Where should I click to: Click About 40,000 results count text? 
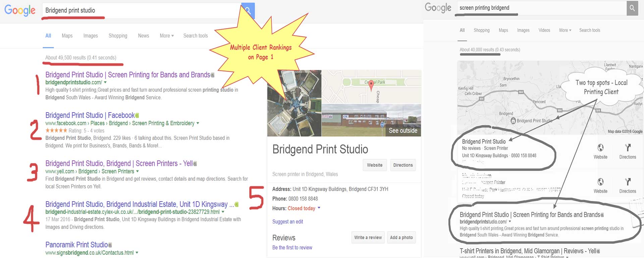tap(490, 50)
